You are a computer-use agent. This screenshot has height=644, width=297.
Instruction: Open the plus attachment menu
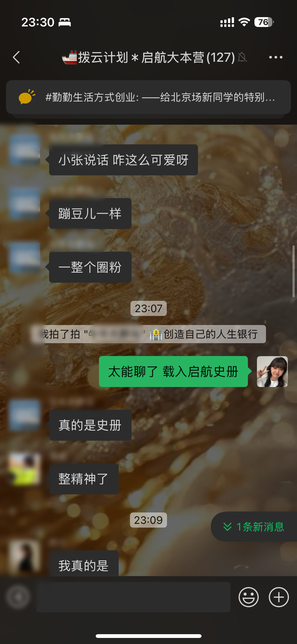coord(279,597)
